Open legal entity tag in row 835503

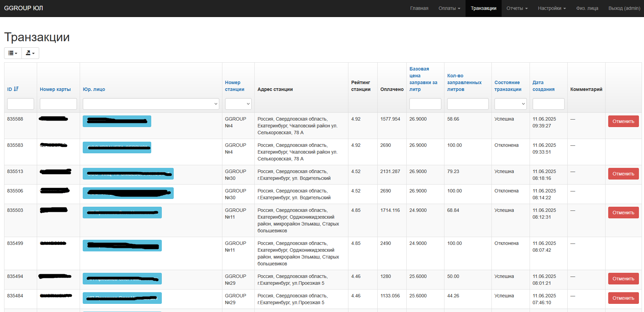click(122, 213)
